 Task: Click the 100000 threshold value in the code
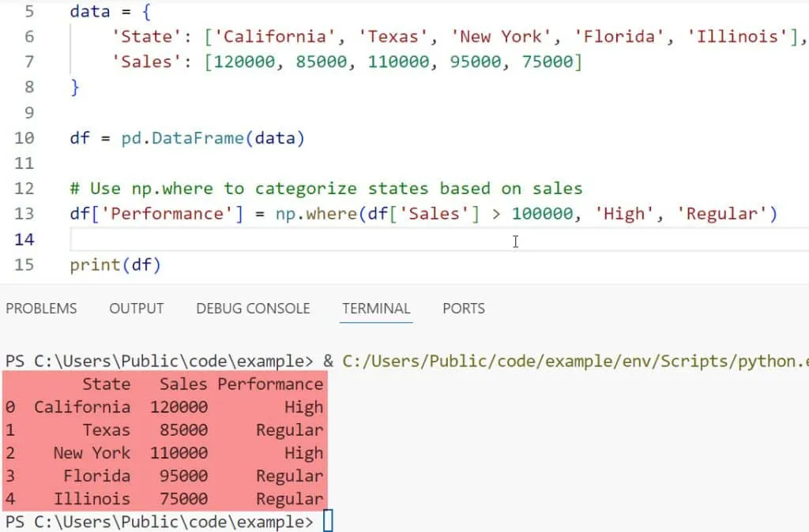(x=542, y=214)
